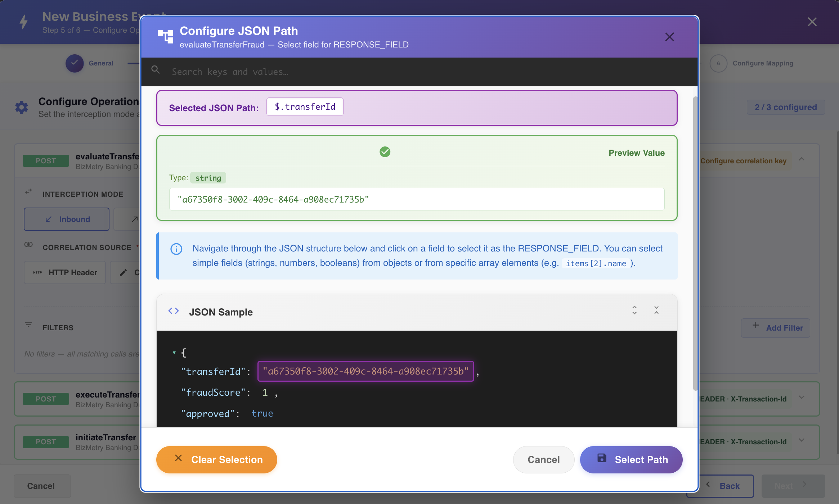Image resolution: width=839 pixels, height=504 pixels.
Task: Add a new filter
Action: (776, 328)
